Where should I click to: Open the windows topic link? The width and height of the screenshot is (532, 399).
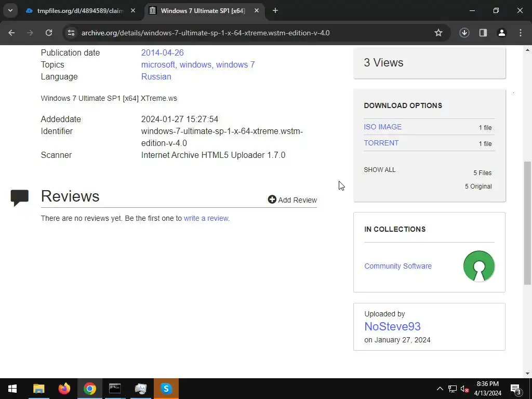(x=195, y=64)
